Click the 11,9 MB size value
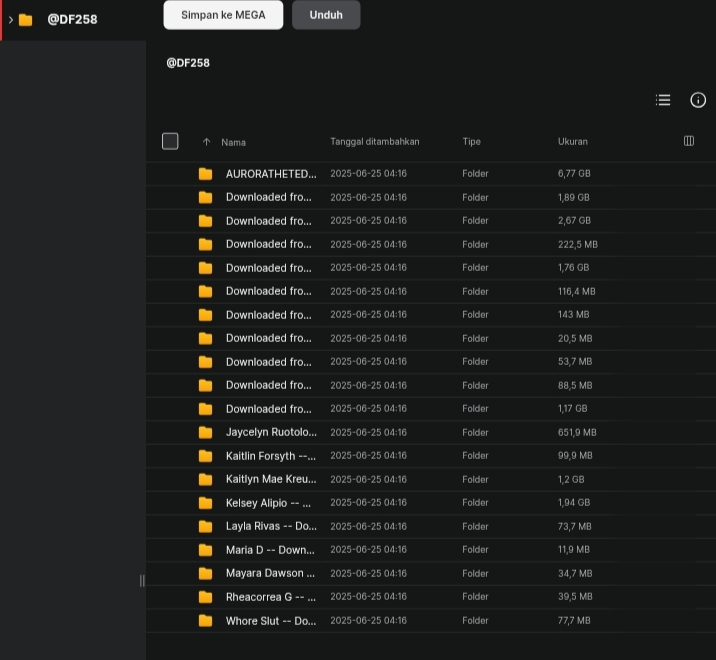The width and height of the screenshot is (716, 660). (x=574, y=550)
